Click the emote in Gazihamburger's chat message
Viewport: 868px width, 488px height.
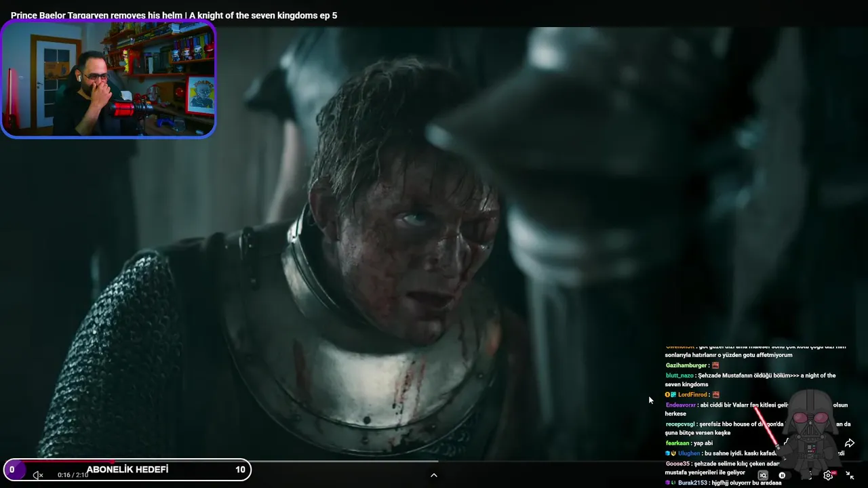point(715,365)
